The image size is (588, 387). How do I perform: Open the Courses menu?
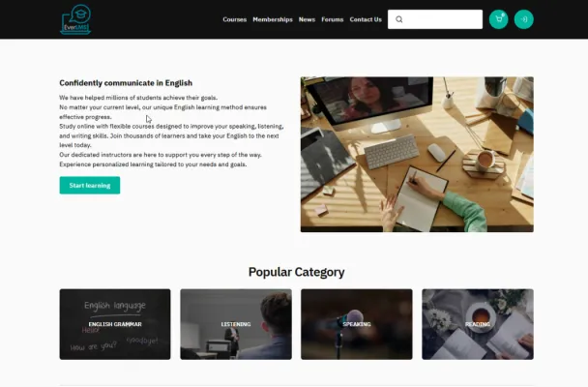pos(235,19)
